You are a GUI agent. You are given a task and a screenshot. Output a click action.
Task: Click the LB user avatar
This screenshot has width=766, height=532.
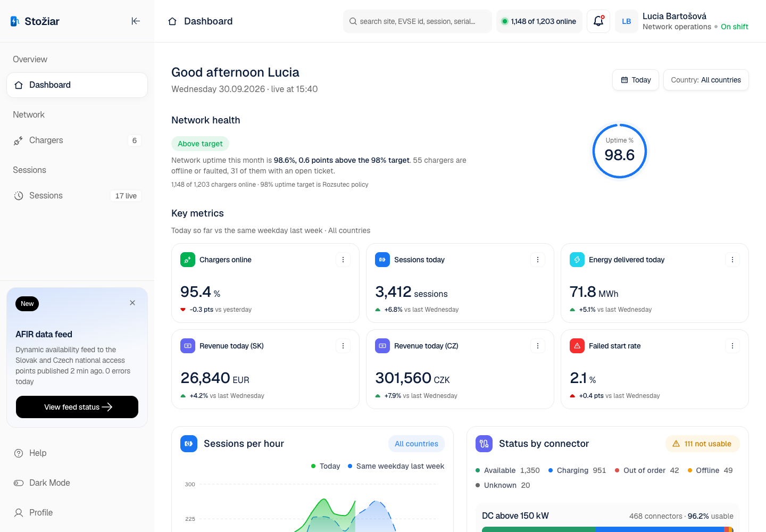coord(627,21)
